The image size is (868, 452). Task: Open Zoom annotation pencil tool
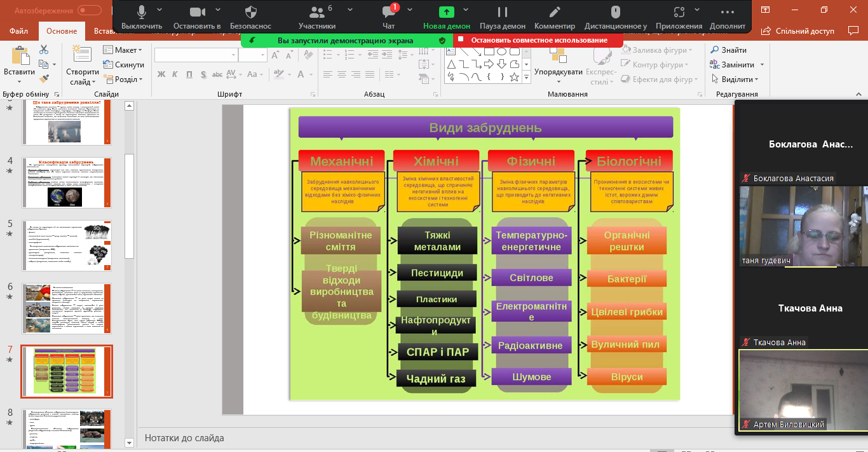554,13
